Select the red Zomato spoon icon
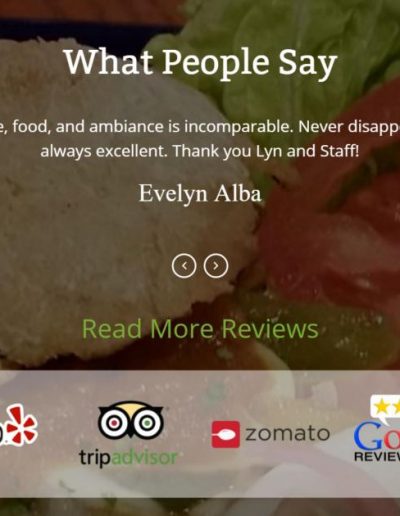 tap(226, 434)
